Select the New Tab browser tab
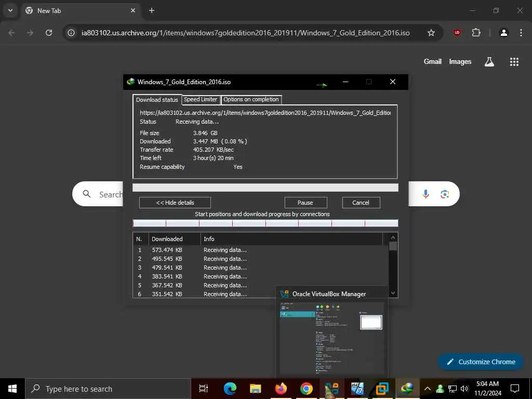This screenshot has height=399, width=532. coord(82,11)
